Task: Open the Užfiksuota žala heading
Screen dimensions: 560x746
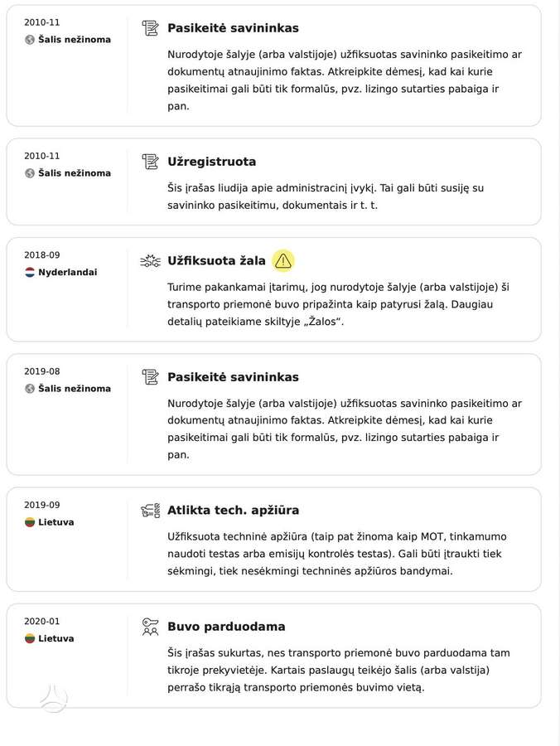Action: pyautogui.click(x=216, y=261)
